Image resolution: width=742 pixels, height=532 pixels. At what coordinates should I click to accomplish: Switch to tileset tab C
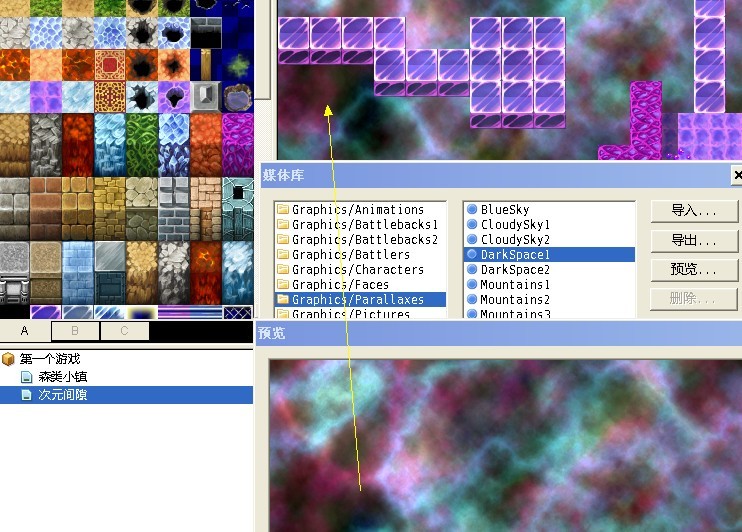pyautogui.click(x=125, y=331)
